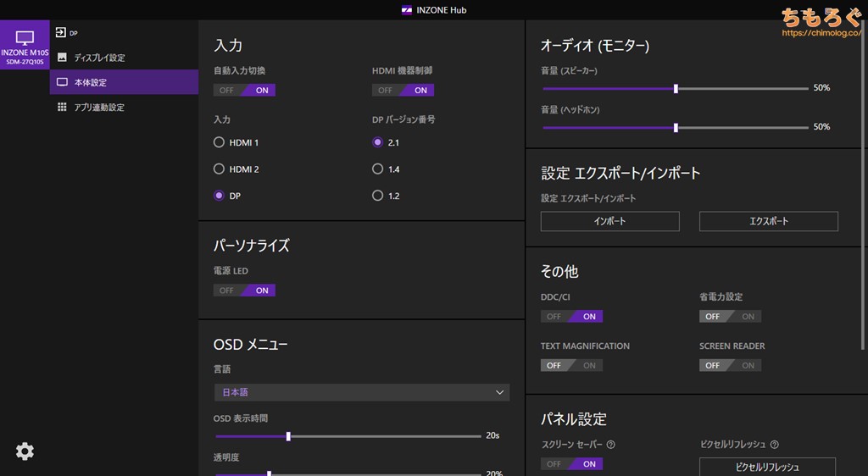This screenshot has height=476, width=868.
Task: Toggle 電源 LED switch
Action: [x=244, y=291]
